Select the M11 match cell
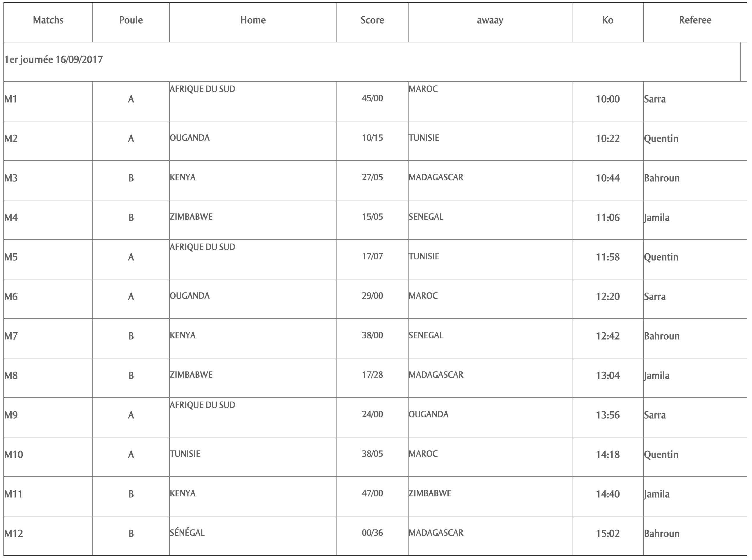This screenshot has width=752, height=560. pos(48,496)
